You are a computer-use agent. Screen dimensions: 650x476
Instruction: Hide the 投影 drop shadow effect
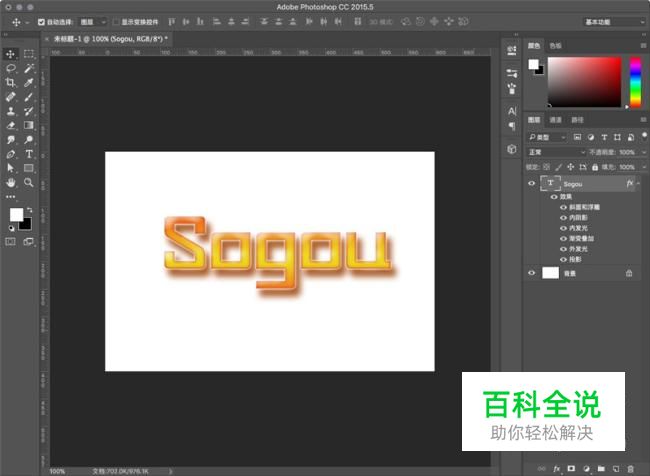tap(563, 260)
